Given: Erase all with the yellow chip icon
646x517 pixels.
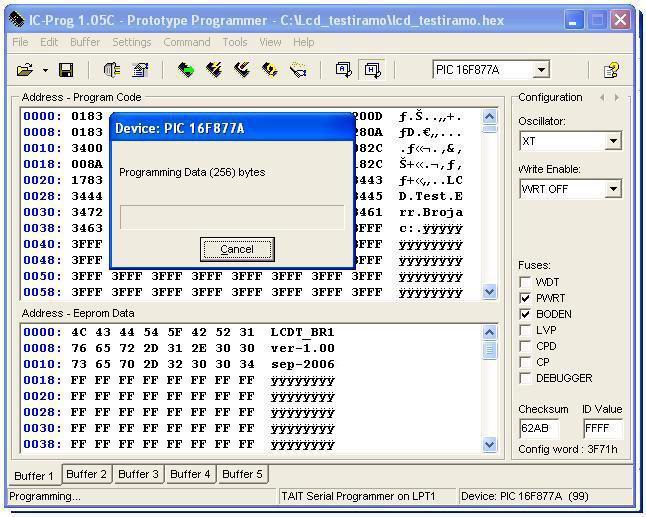Looking at the screenshot, I should (270, 70).
